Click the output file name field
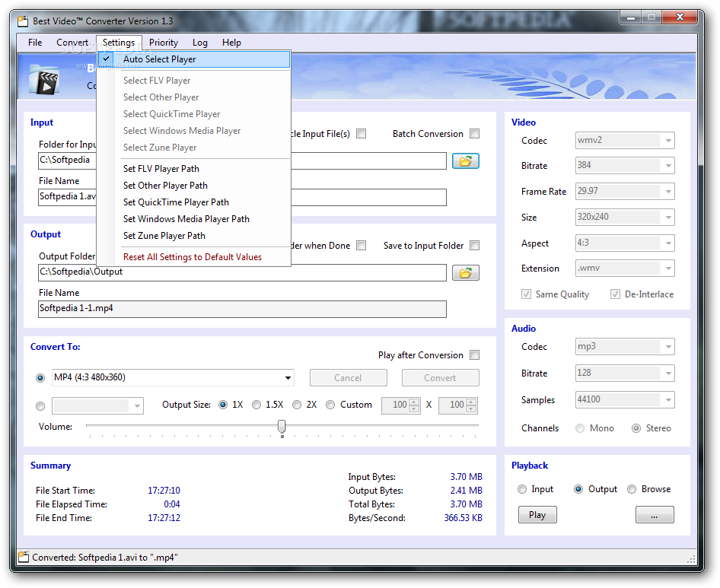The width and height of the screenshot is (720, 588). (242, 309)
